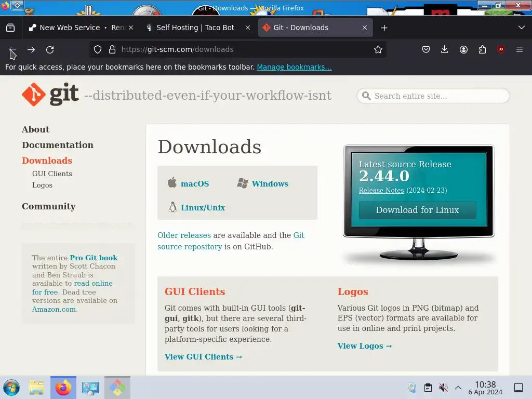Open the Firefox View icon at tab bar start
Screen dimensions: 532x399
[10, 28]
